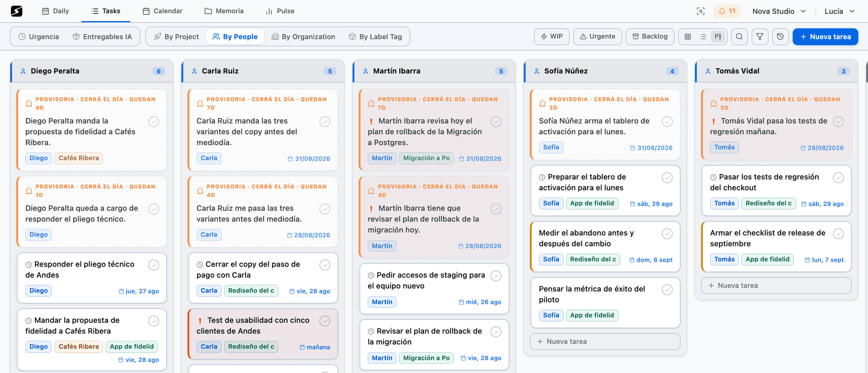Switch to list view layout
The height and width of the screenshot is (373, 868).
coord(703,36)
